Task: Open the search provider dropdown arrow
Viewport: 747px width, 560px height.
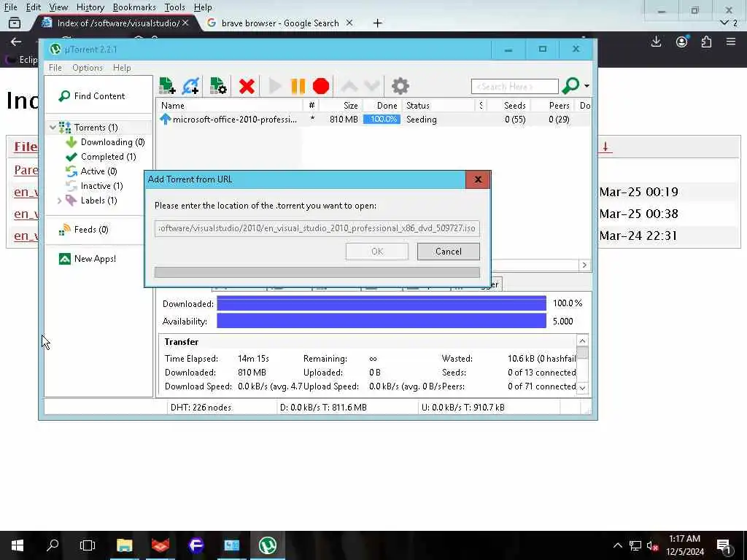Action: 587,86
